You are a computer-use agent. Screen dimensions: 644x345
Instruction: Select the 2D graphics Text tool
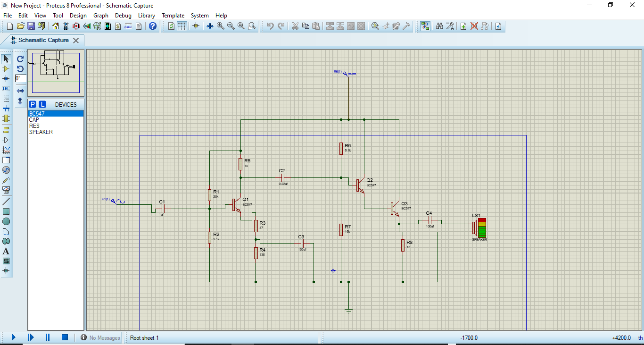click(x=6, y=251)
